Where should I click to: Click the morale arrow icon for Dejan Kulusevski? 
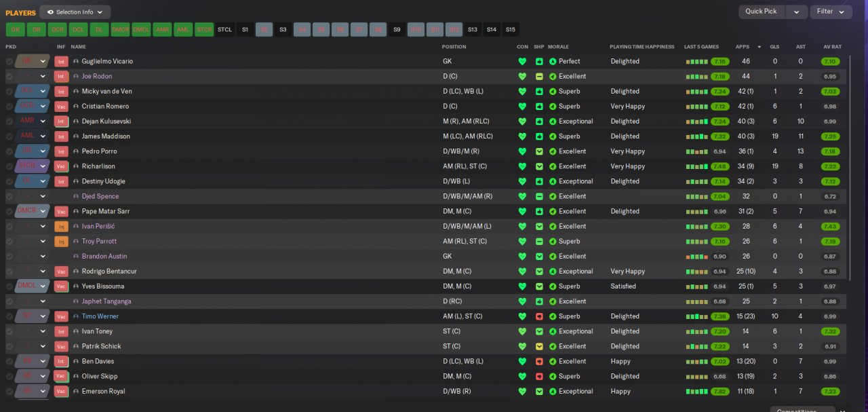tap(553, 121)
